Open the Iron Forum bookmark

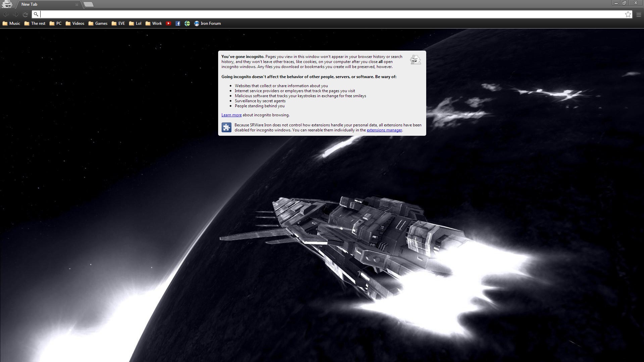pos(207,23)
